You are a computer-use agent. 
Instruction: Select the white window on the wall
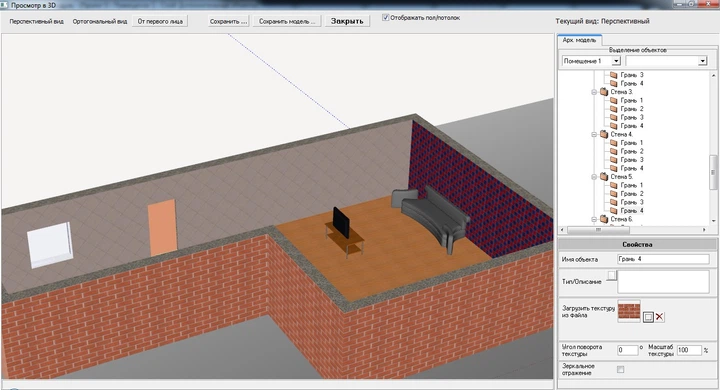(x=50, y=244)
